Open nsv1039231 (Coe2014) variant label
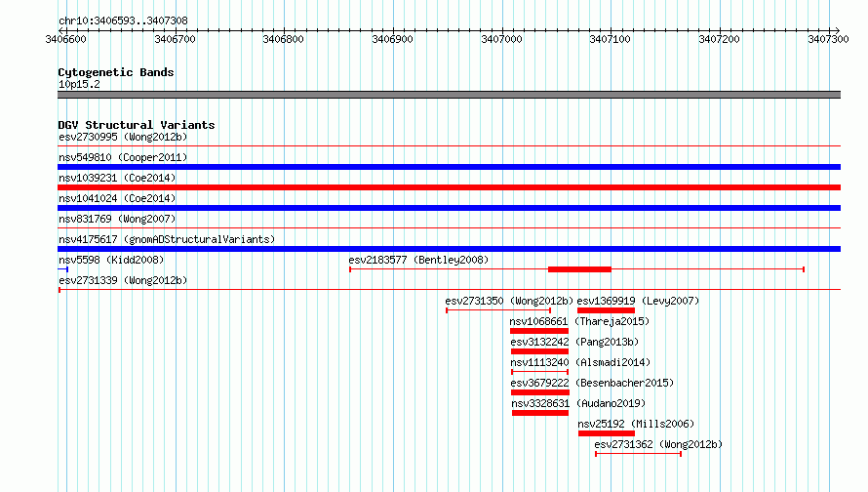Image resolution: width=868 pixels, height=492 pixels. (x=117, y=178)
